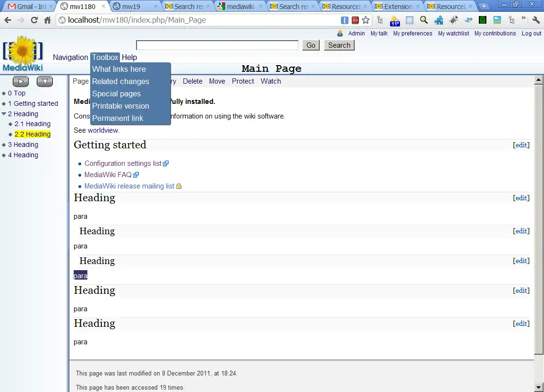Focus the wiki search input field

coord(217,45)
